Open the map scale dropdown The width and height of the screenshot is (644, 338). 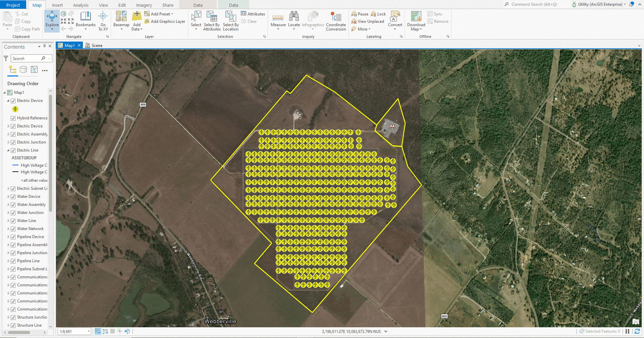point(89,331)
